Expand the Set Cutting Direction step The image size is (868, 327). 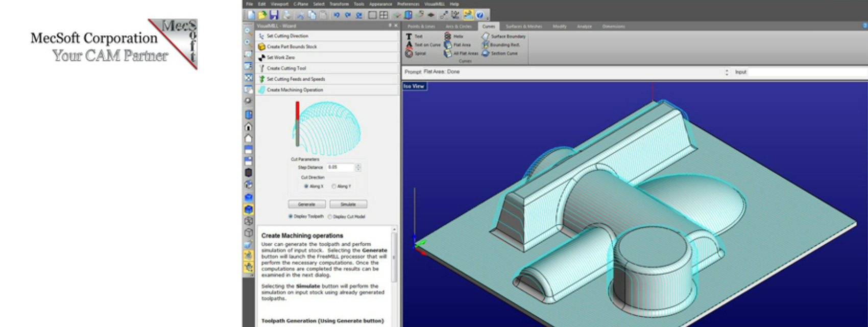click(287, 36)
